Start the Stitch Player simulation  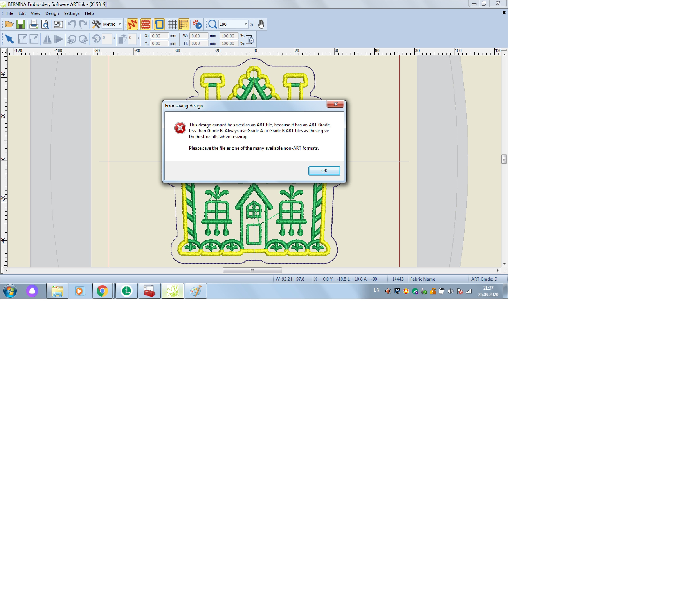point(197,24)
